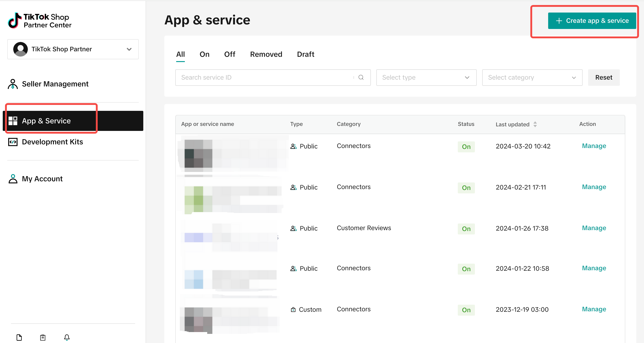Click the search magnifier icon

click(361, 78)
